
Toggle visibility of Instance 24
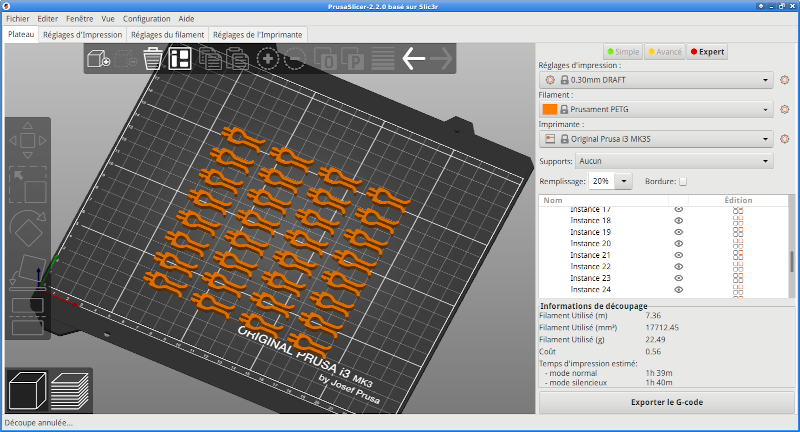click(x=679, y=289)
